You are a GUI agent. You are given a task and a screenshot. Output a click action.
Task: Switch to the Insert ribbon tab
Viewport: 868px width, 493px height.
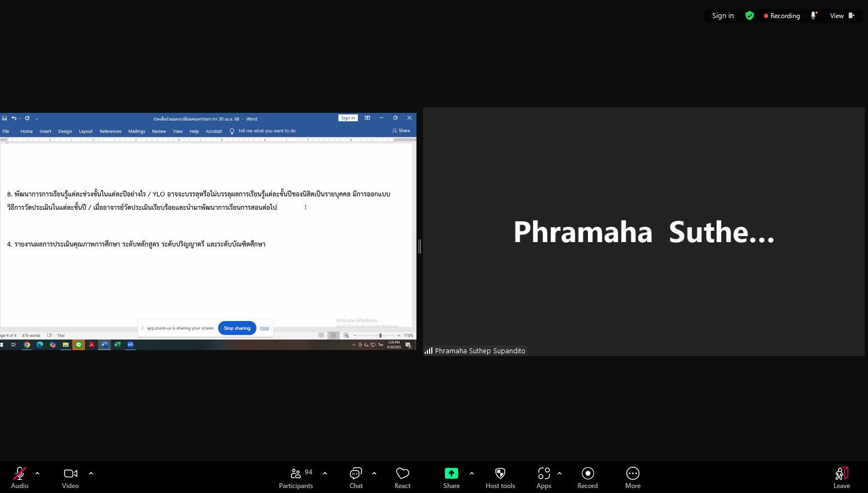(x=45, y=131)
